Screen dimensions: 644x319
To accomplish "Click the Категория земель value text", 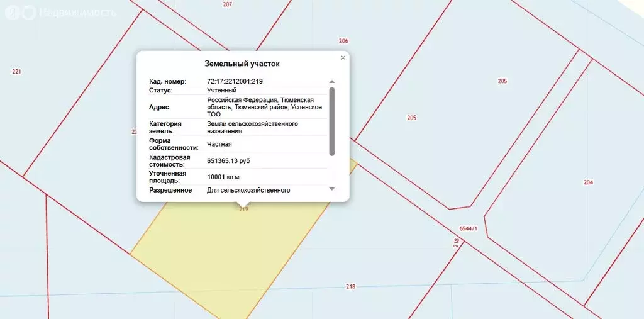I will coord(252,128).
